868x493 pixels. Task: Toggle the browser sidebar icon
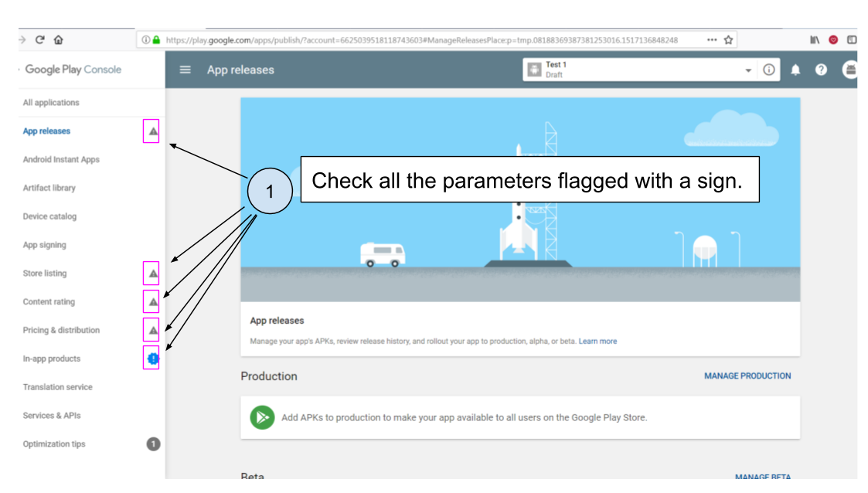[x=852, y=40]
